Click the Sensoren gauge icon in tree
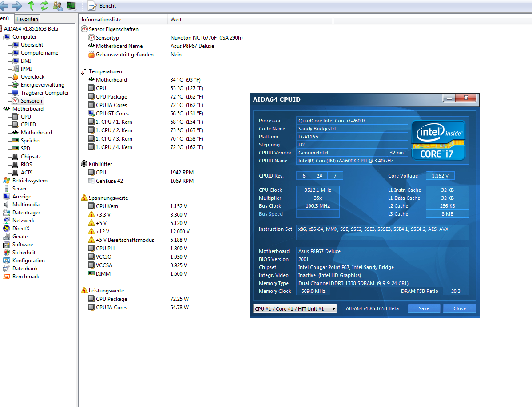The image size is (532, 407). coord(15,101)
